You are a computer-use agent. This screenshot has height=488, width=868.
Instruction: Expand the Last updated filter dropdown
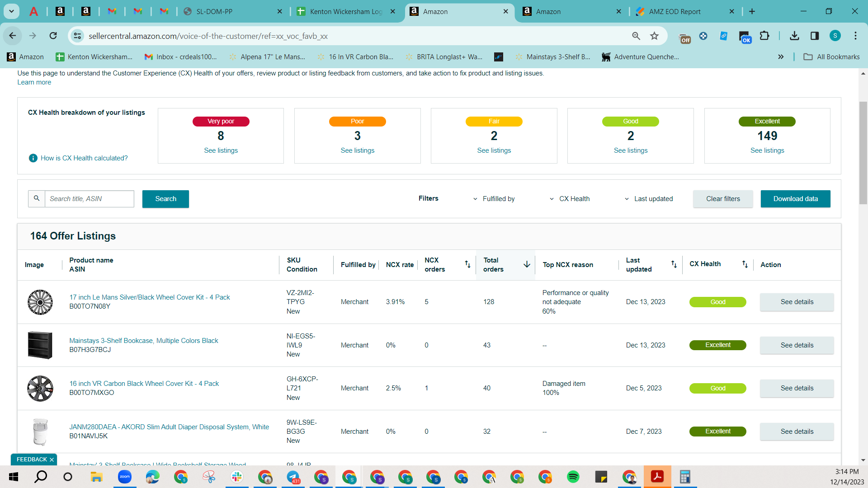649,199
